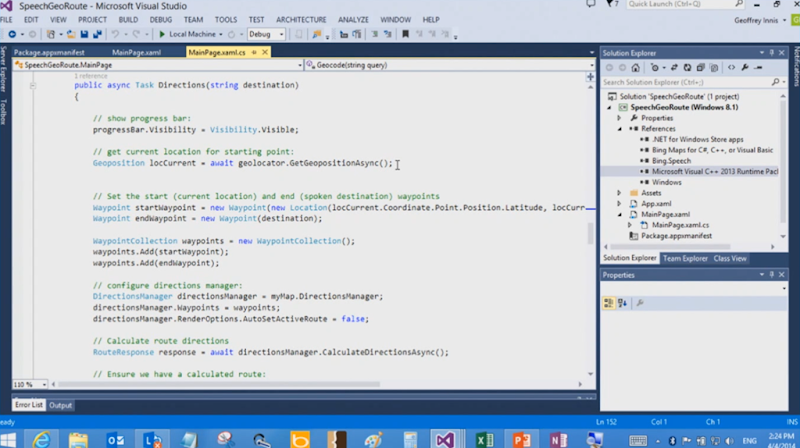Image resolution: width=800 pixels, height=448 pixels.
Task: Click the Properties wrench icon in Solution Explorer
Action: (745, 67)
